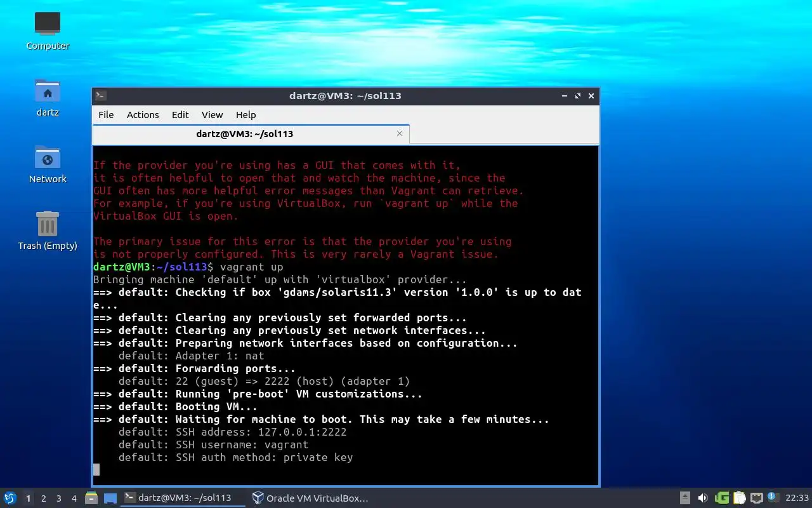Click 'SSH address: 127.0.0.1:2222' line
Viewport: 812px width, 508px height.
pos(232,432)
